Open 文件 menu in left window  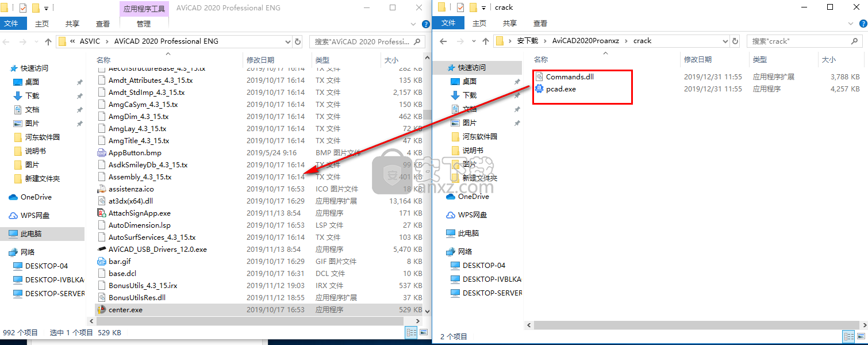pos(12,24)
